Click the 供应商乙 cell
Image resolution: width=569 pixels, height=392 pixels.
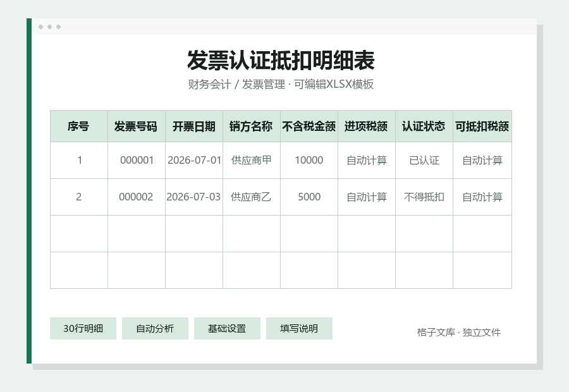tap(252, 197)
